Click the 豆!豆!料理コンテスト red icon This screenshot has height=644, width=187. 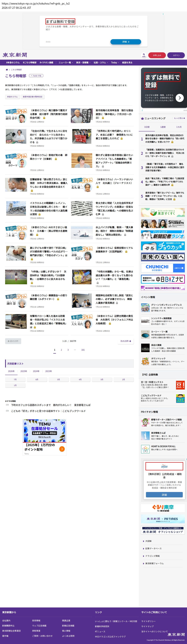click(x=180, y=385)
